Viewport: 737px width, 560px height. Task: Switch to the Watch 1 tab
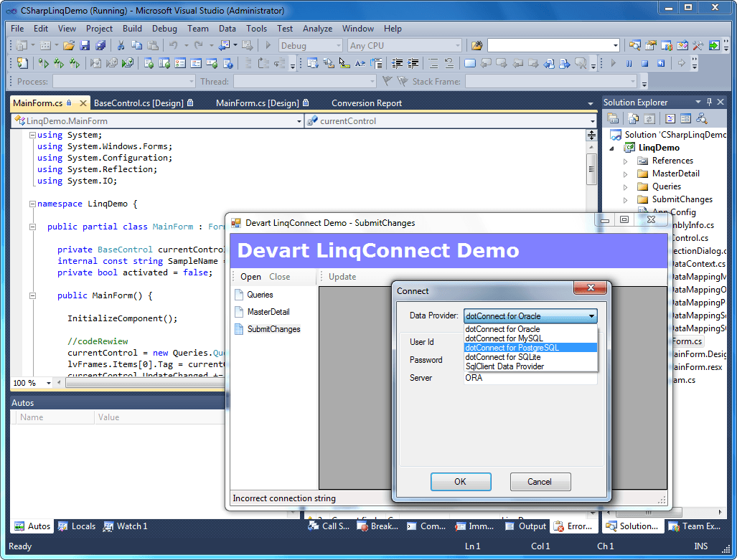[x=126, y=526]
